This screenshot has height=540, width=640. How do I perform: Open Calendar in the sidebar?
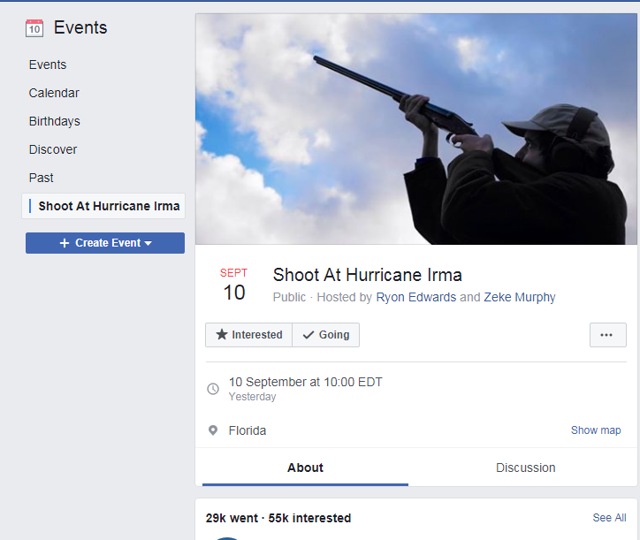tap(54, 93)
